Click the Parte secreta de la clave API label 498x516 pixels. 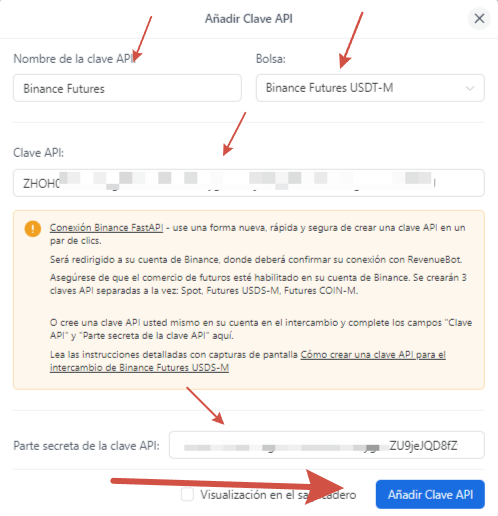click(x=86, y=446)
